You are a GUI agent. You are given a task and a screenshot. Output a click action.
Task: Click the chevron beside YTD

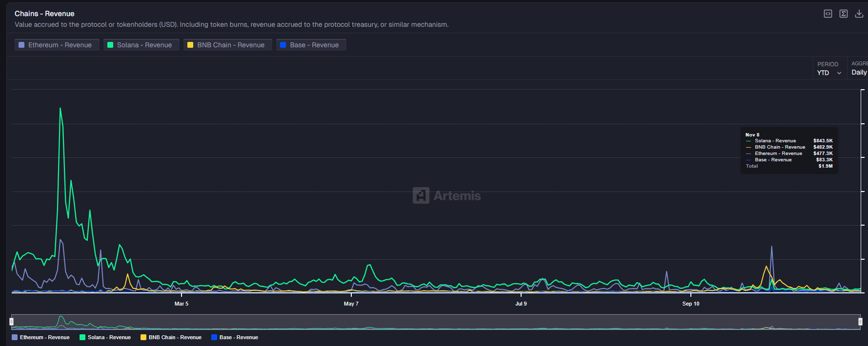[x=839, y=73]
